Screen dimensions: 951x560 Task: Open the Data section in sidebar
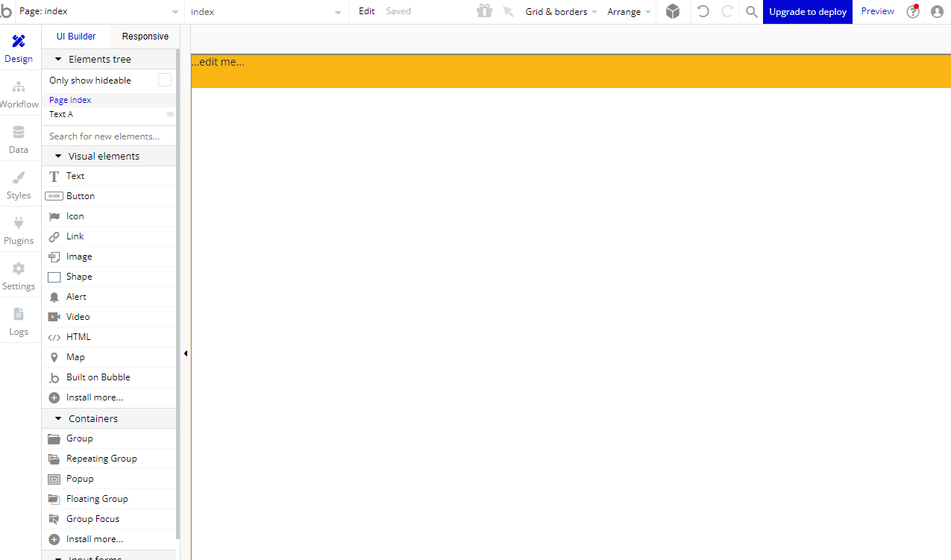point(19,140)
